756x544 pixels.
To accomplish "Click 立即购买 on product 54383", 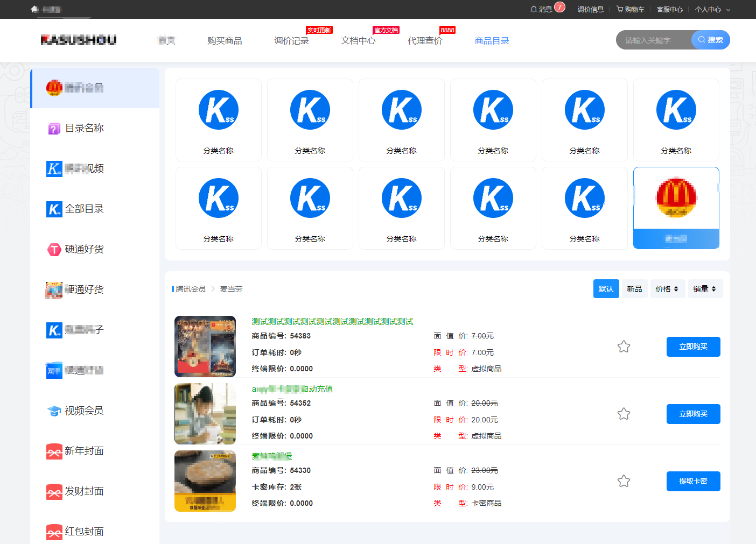I will coord(693,347).
